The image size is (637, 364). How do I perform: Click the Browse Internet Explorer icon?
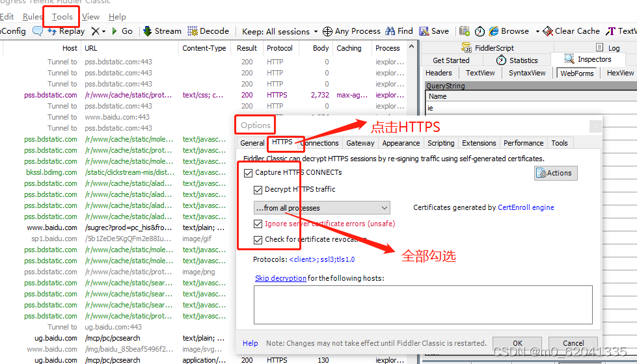click(494, 31)
